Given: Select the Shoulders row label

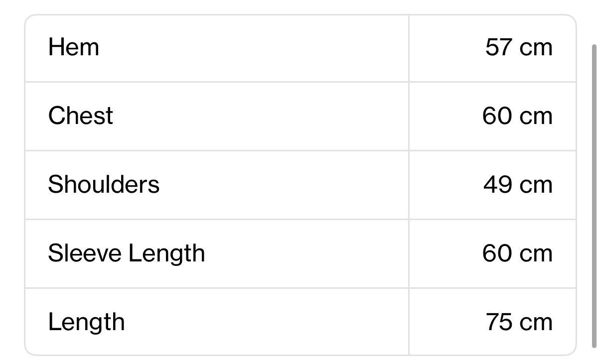Looking at the screenshot, I should [x=104, y=184].
